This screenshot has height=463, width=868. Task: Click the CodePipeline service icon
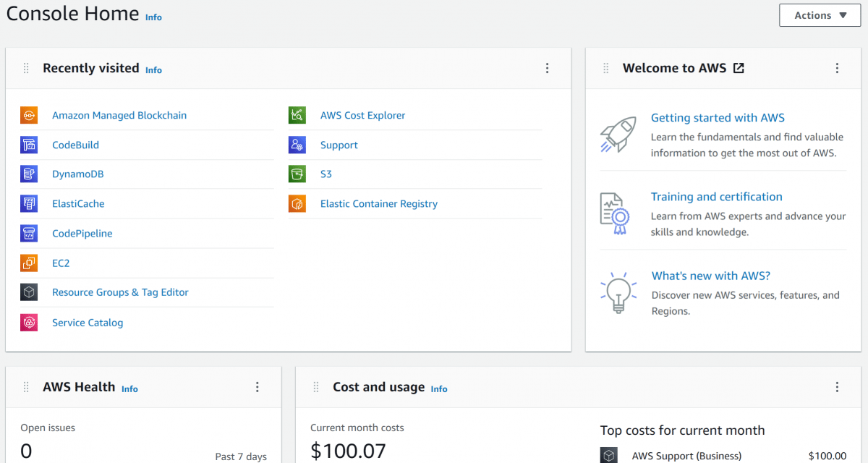click(x=29, y=234)
